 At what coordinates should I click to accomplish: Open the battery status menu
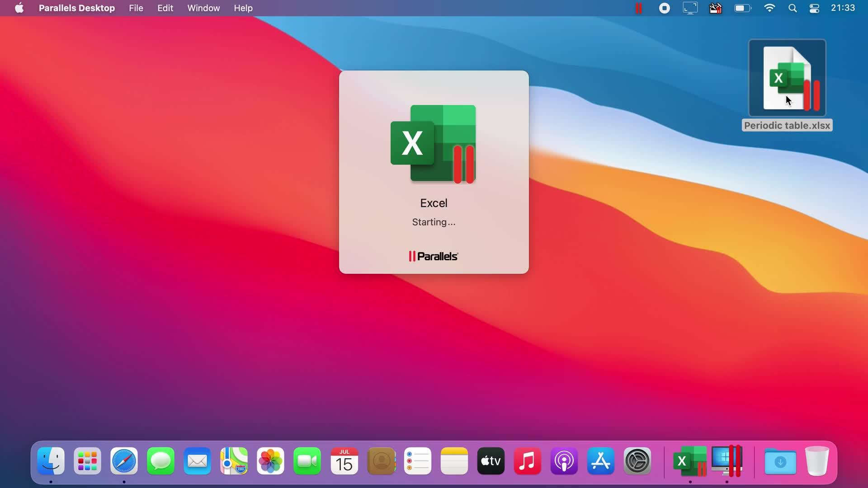[x=742, y=8]
